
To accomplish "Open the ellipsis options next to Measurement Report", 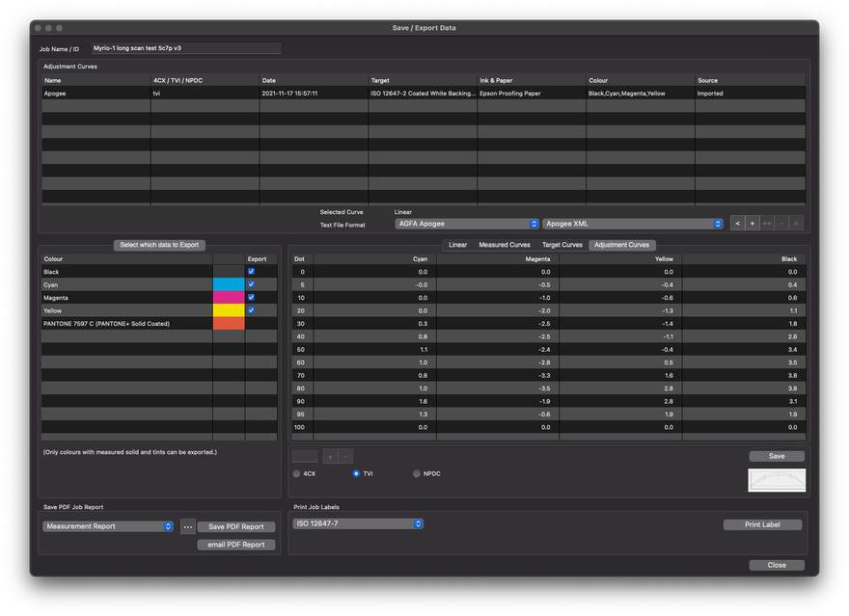I will pos(187,526).
